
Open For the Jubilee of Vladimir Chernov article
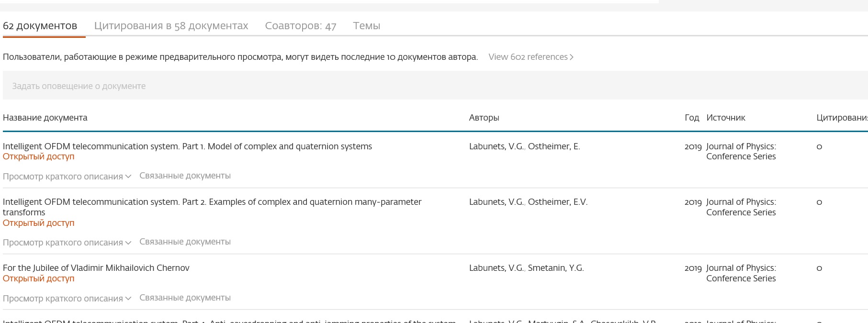pos(96,268)
